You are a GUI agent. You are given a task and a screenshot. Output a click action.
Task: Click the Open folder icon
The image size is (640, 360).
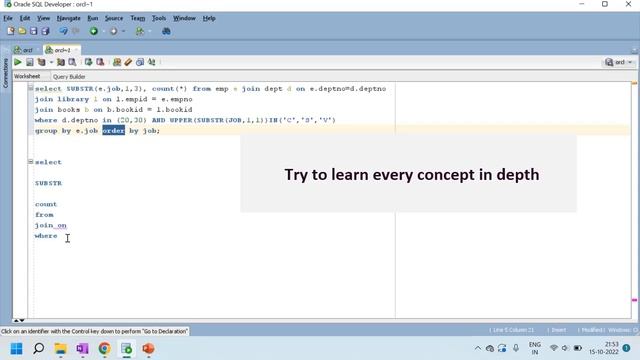pos(22,31)
